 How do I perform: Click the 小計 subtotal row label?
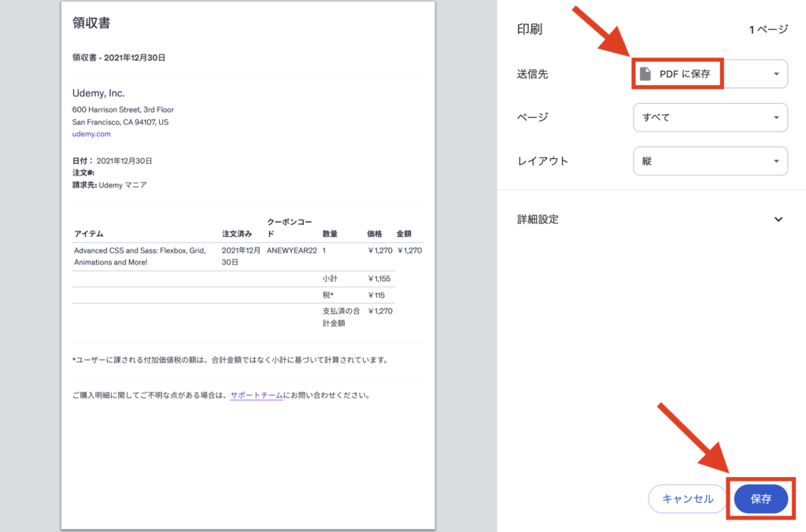pyautogui.click(x=331, y=279)
